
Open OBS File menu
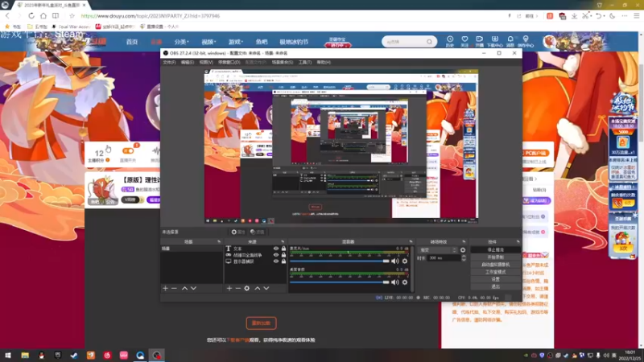click(169, 63)
